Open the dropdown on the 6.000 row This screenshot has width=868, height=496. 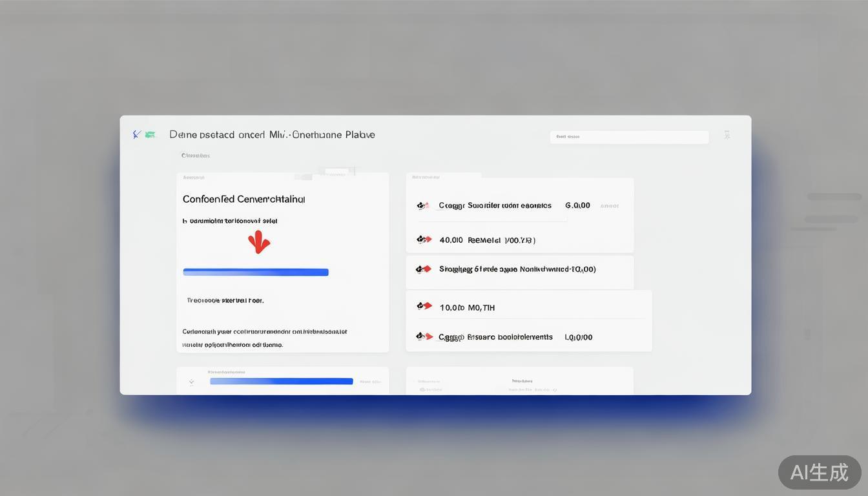tap(608, 205)
